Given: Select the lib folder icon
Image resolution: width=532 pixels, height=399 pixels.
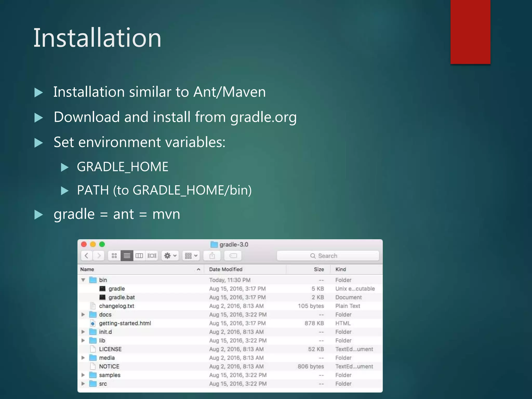Looking at the screenshot, I should pyautogui.click(x=93, y=341).
